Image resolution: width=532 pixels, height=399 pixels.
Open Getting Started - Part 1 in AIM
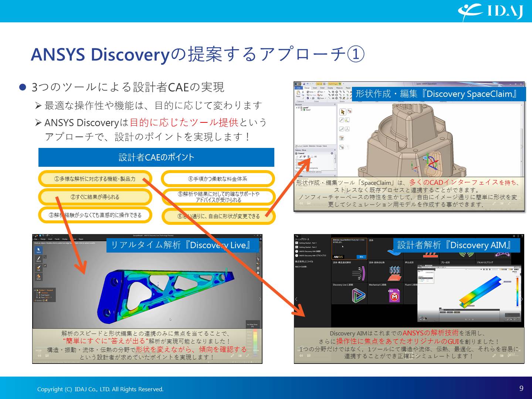(x=306, y=243)
